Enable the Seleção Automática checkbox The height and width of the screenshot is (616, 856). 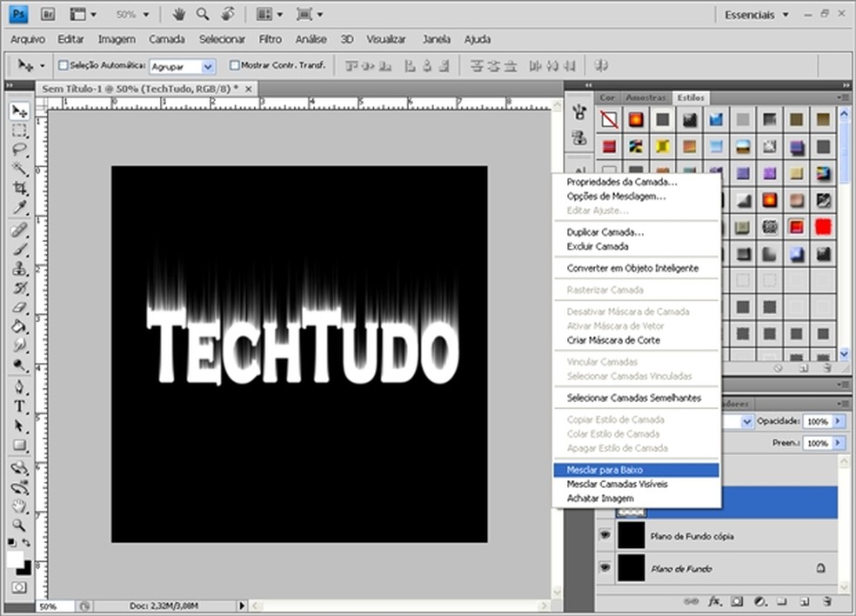pyautogui.click(x=63, y=65)
